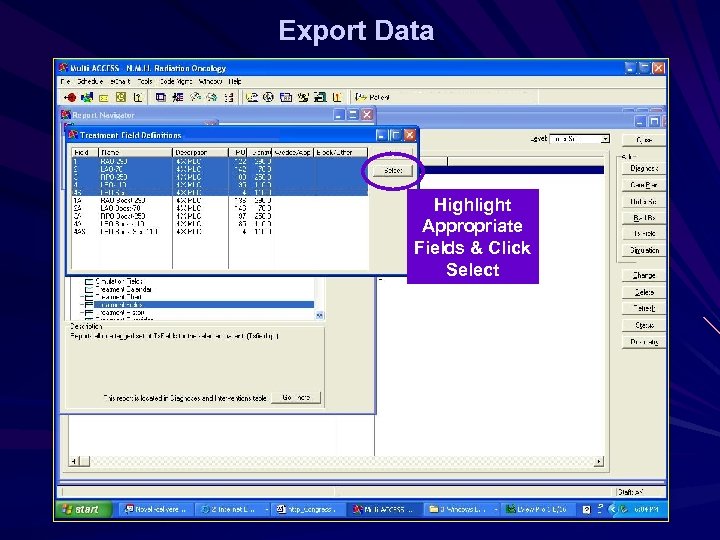Select Simulation Fields in report tree
This screenshot has height=540, width=720.
119,281
